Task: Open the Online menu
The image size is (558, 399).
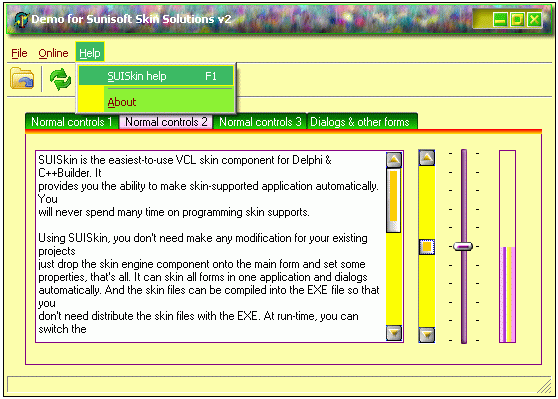Action: click(x=53, y=53)
